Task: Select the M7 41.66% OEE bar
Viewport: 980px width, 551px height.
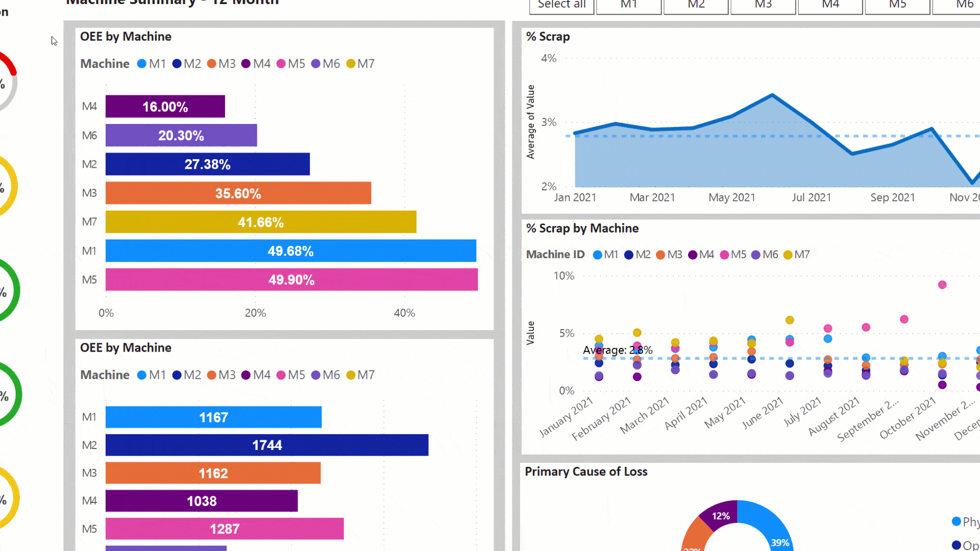Action: click(x=261, y=222)
